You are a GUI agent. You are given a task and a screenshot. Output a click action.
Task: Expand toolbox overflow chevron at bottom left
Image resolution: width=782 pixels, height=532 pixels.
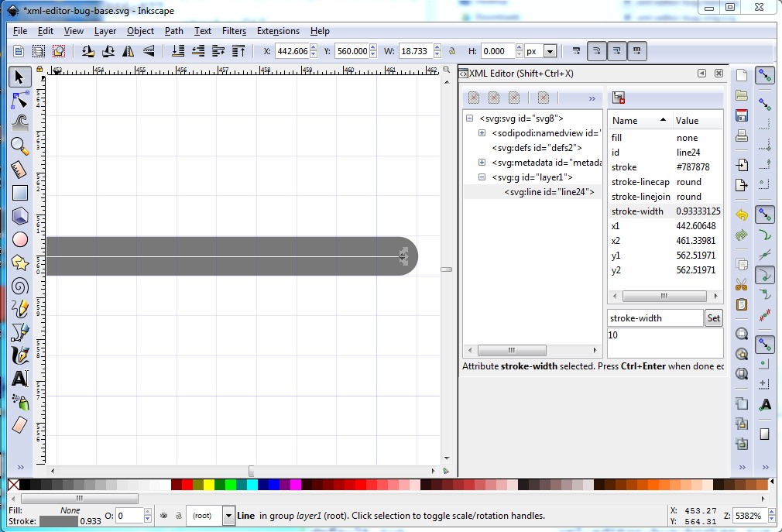(20, 467)
